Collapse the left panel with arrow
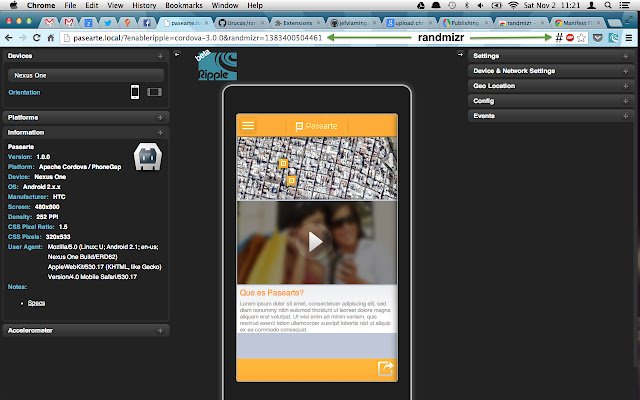 tap(177, 54)
